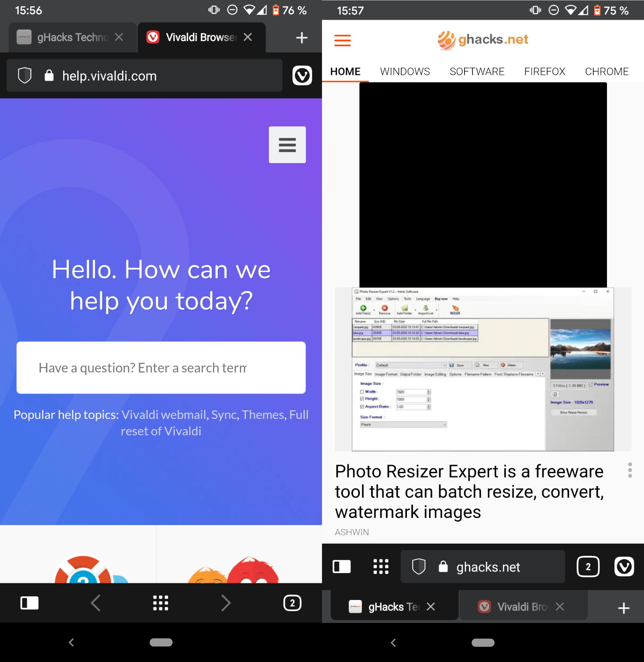The image size is (644, 662).
Task: Switch to gHacks tab in bottom tab bar
Action: (394, 606)
